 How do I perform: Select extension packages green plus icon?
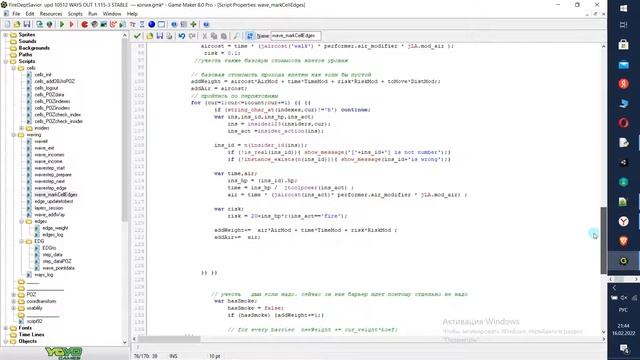pos(193,24)
